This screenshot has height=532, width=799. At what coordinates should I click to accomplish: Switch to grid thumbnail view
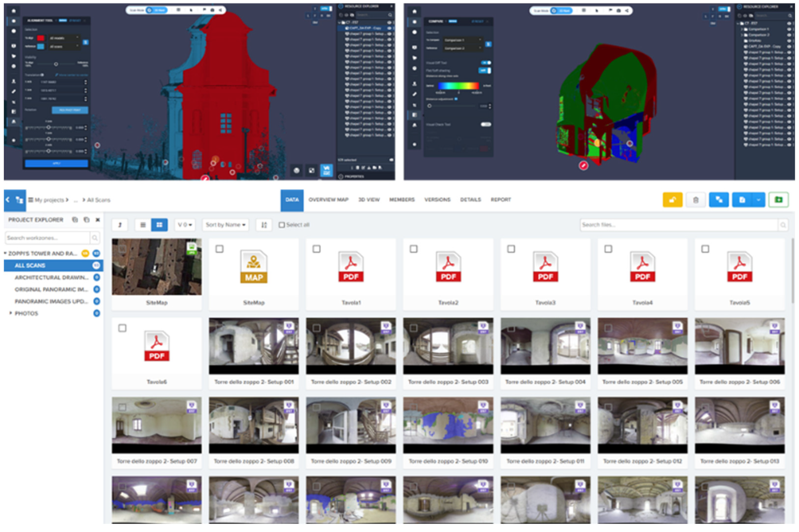point(159,225)
